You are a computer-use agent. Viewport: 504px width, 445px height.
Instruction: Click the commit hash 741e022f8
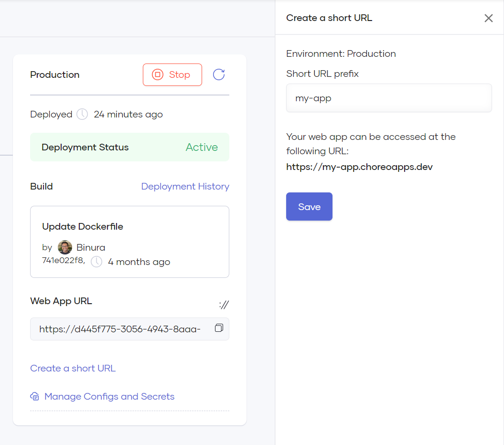coord(63,260)
